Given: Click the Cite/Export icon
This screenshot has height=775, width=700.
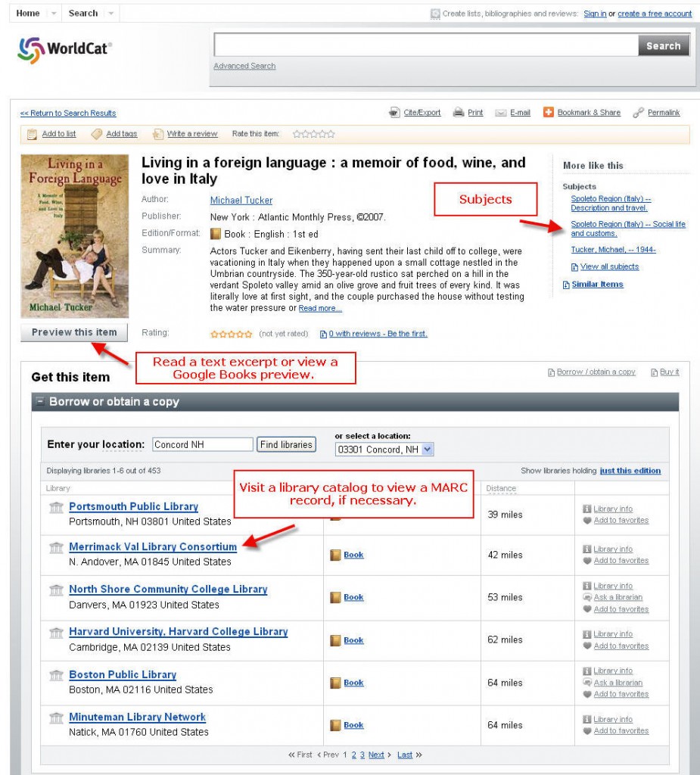Looking at the screenshot, I should click(394, 113).
